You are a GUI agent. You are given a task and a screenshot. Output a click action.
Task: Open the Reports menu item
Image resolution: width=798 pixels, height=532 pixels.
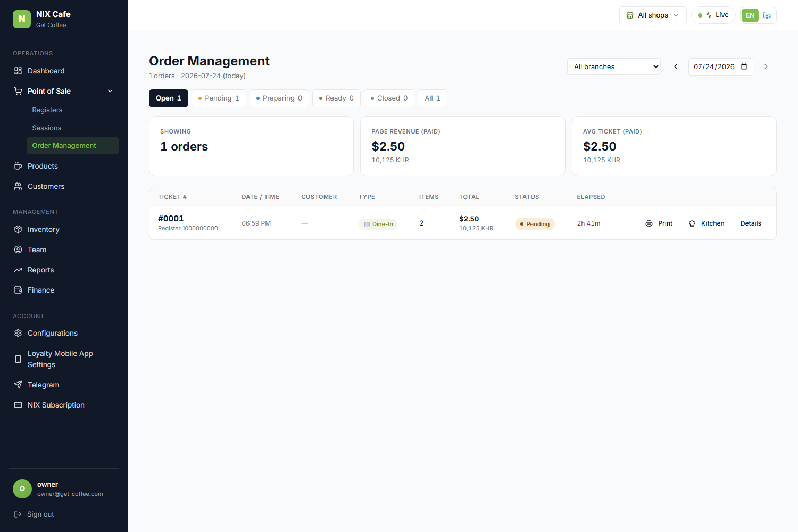[x=64, y=270]
